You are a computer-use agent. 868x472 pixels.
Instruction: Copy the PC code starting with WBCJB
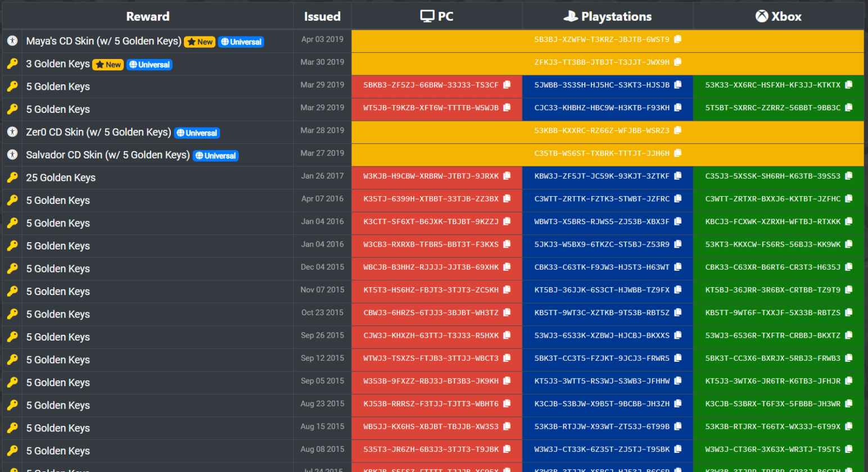pyautogui.click(x=507, y=267)
